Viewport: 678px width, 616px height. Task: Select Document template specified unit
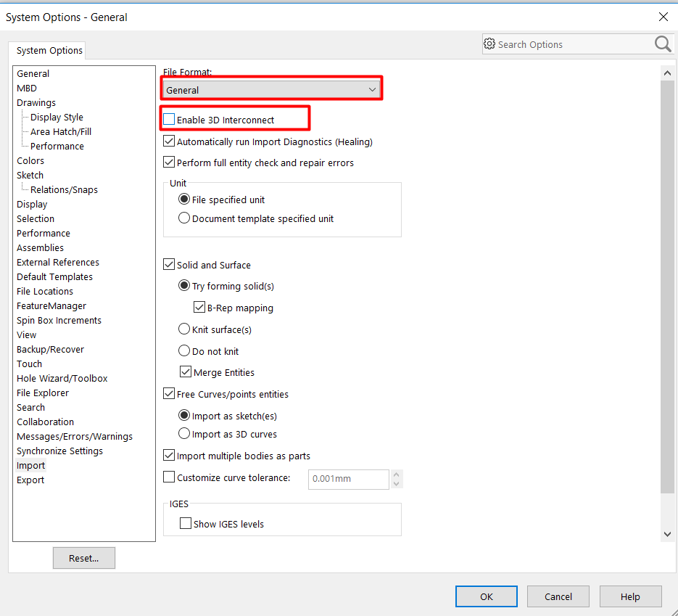184,218
